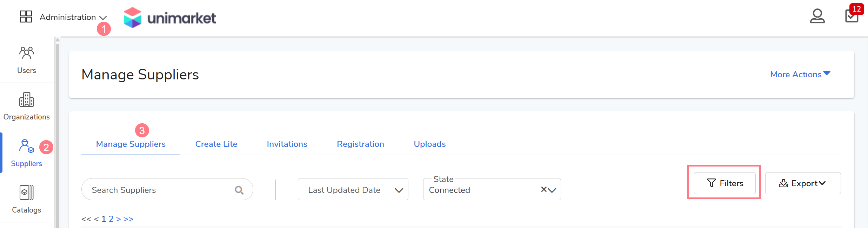Focus the Search Suppliers input field
The width and height of the screenshot is (868, 228).
pyautogui.click(x=158, y=190)
